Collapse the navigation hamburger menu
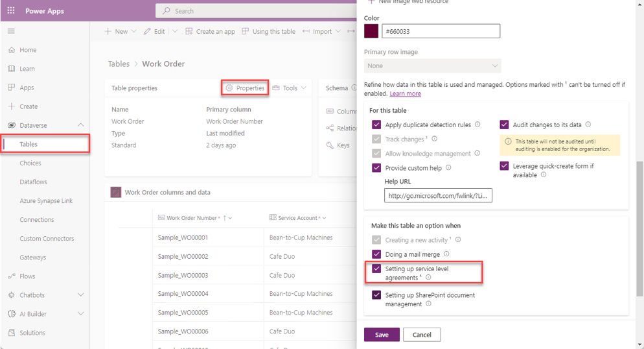 [x=11, y=31]
